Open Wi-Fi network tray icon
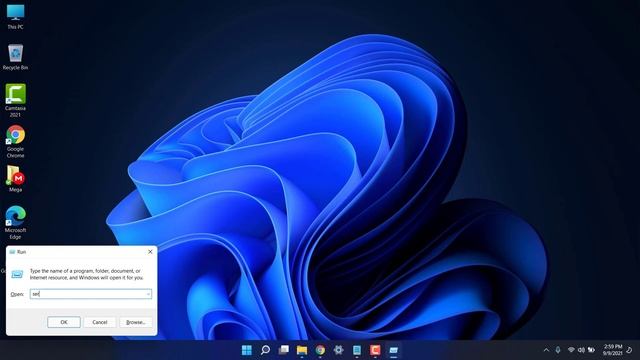The width and height of the screenshot is (640, 360). point(571,350)
